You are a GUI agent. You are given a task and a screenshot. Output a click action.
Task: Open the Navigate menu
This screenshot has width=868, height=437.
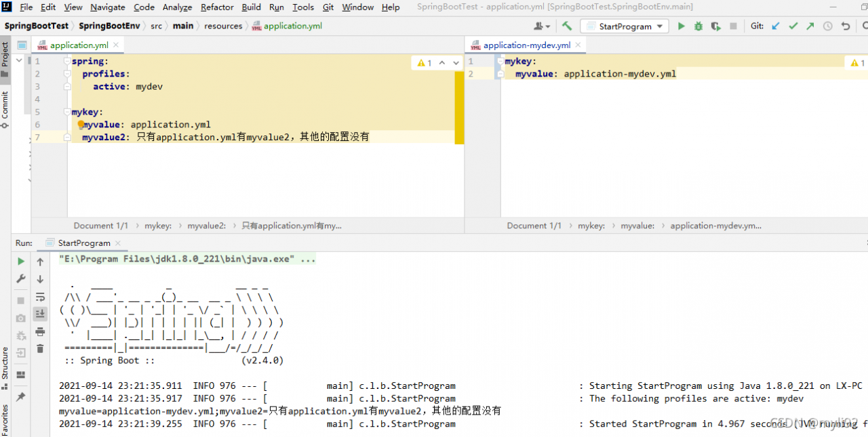(108, 7)
